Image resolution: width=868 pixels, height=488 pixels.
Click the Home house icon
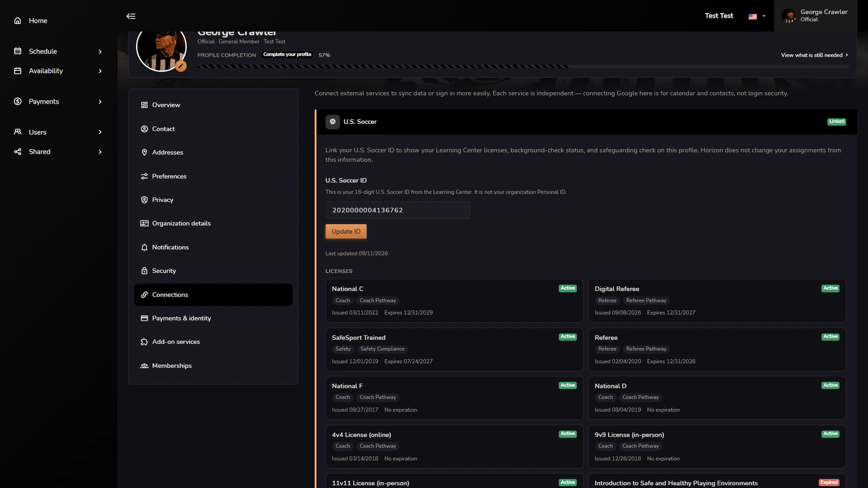pos(17,21)
